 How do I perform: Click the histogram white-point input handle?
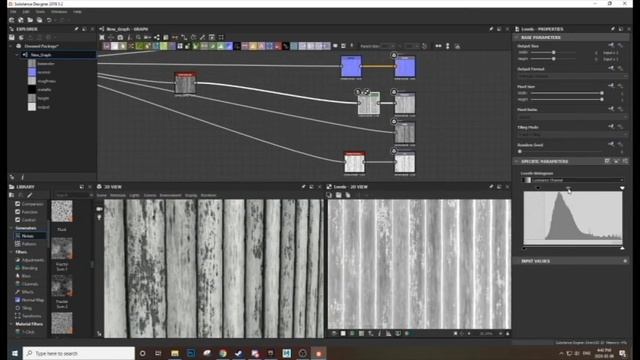tap(622, 188)
